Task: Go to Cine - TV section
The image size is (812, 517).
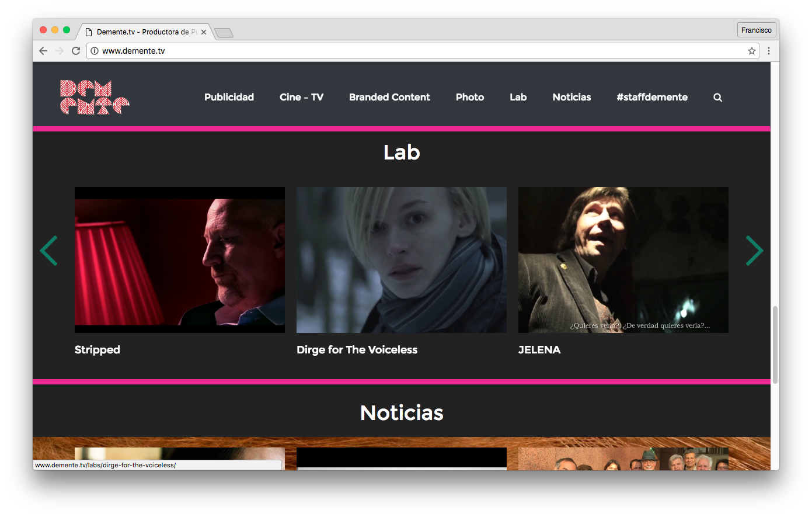Action: coord(301,97)
